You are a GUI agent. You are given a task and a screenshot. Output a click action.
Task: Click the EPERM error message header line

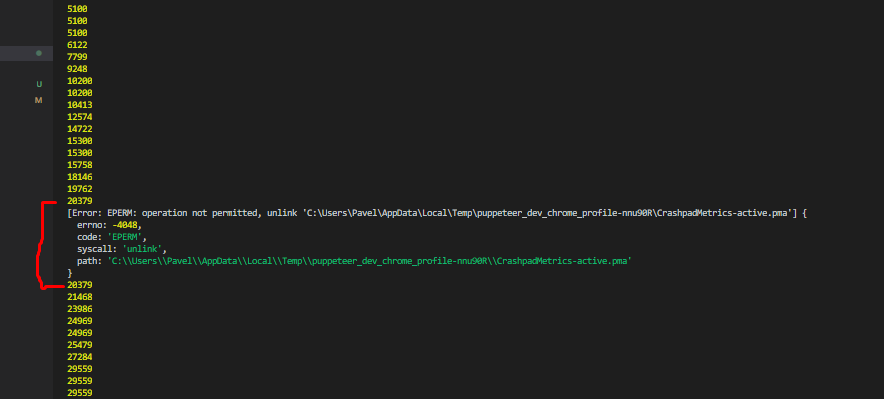[437, 213]
